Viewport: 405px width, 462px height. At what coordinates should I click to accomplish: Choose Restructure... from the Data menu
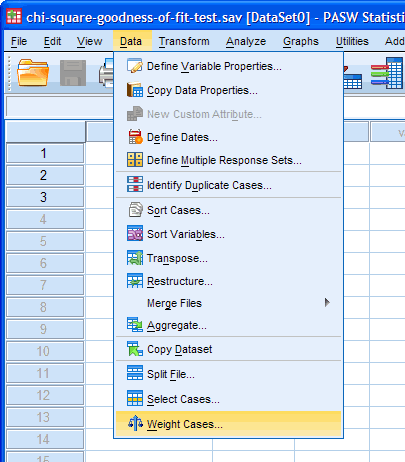228,281
